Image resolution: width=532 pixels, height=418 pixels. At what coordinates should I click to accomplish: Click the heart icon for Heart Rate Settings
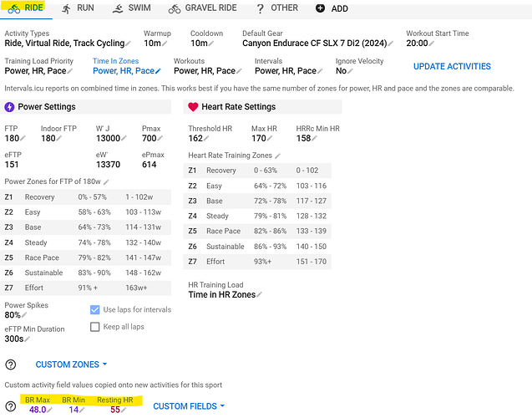click(193, 107)
